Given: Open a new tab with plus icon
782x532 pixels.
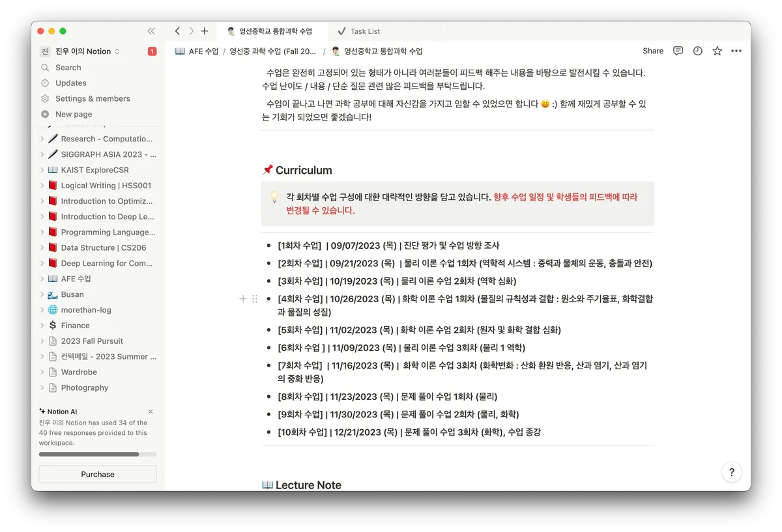Looking at the screenshot, I should click(x=205, y=31).
